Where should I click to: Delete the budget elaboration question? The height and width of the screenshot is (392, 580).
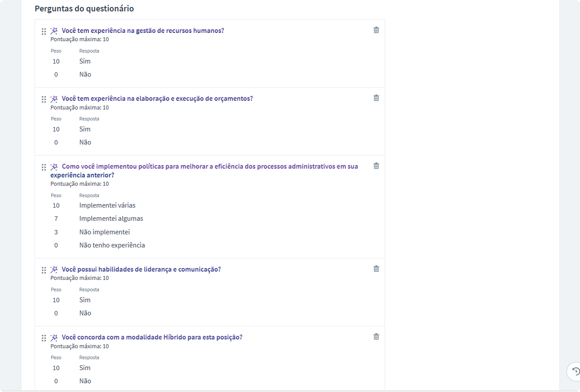tap(376, 98)
